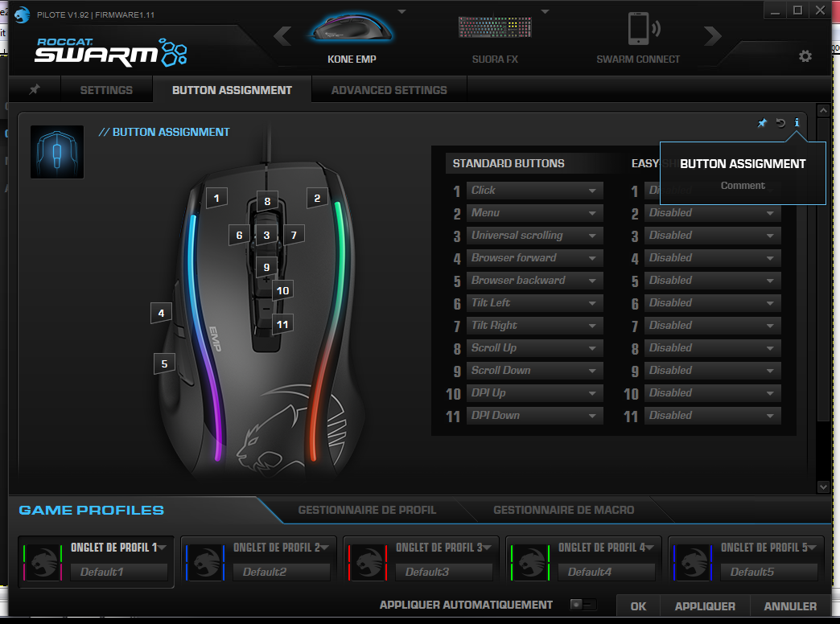Image resolution: width=840 pixels, height=624 pixels.
Task: Open the DPI Up assignment dropdown
Action: pos(534,393)
